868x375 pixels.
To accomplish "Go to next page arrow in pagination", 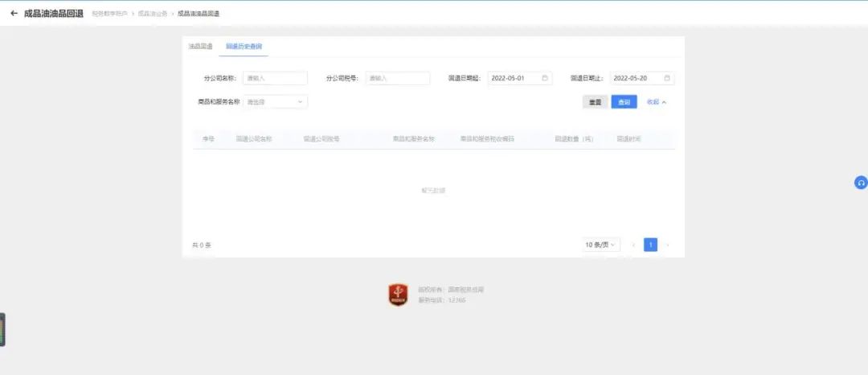I will (668, 245).
